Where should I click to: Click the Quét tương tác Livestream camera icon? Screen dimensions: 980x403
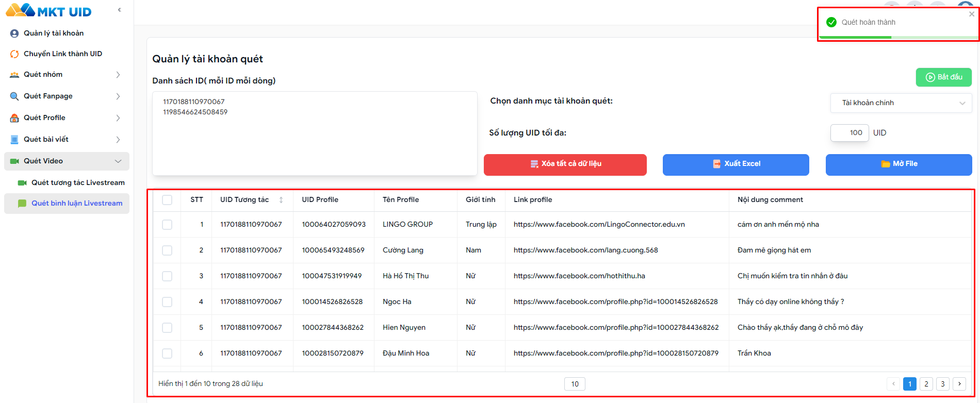pyautogui.click(x=22, y=183)
